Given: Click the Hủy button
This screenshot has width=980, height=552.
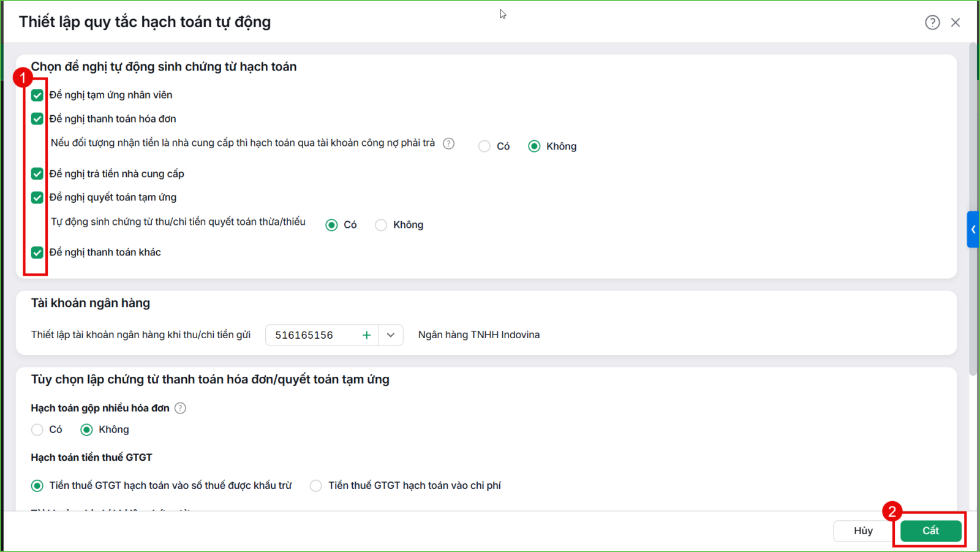Looking at the screenshot, I should tap(863, 531).
